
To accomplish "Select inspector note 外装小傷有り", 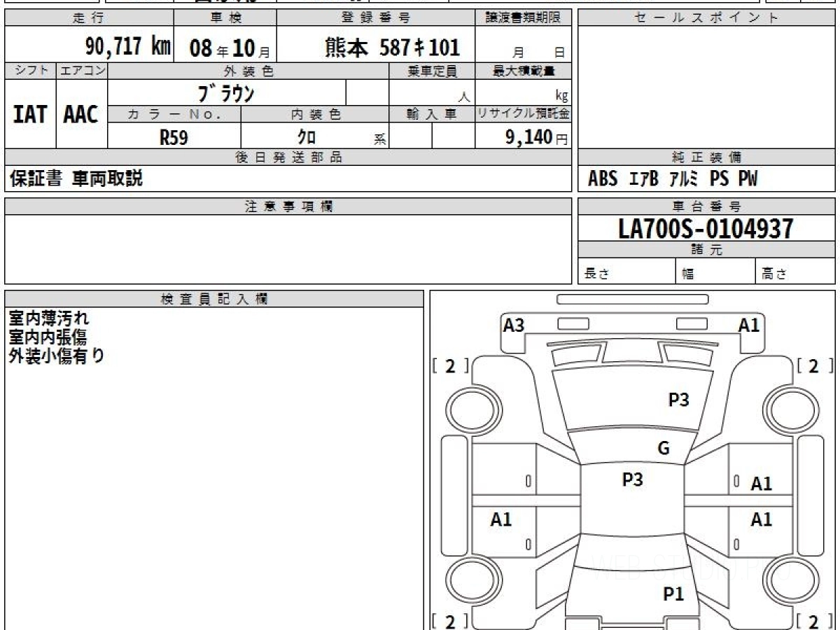I will 57,356.
